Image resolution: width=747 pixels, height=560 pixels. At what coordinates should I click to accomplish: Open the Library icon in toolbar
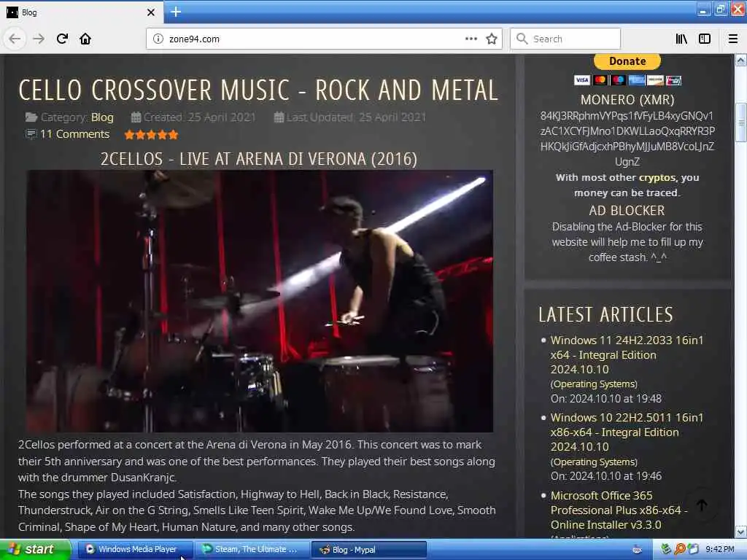(x=681, y=39)
